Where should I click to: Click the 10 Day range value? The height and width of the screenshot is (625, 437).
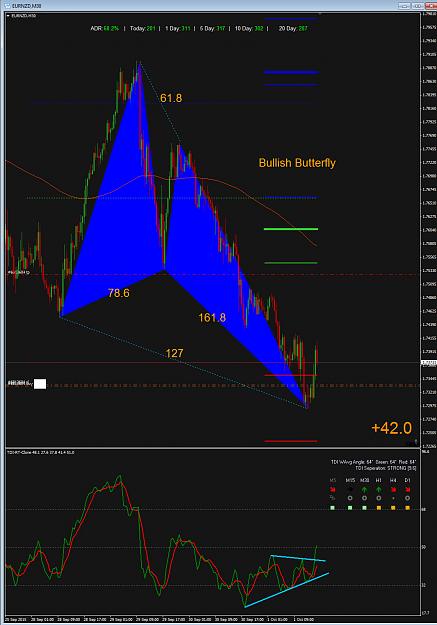[x=258, y=29]
